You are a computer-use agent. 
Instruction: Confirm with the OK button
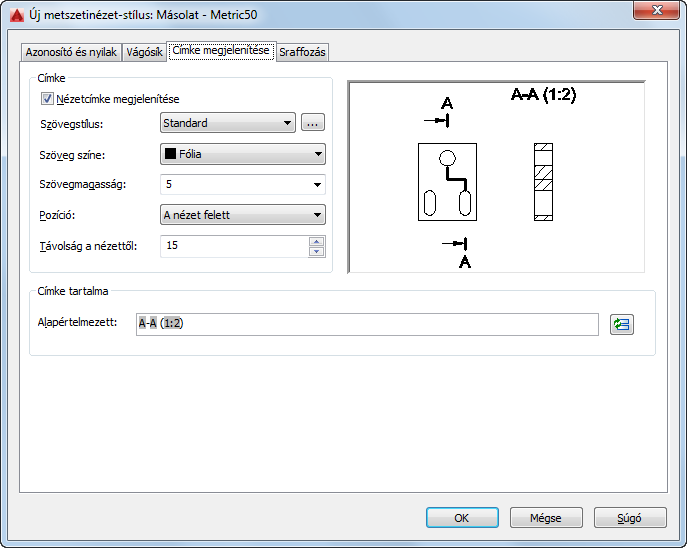tap(462, 518)
